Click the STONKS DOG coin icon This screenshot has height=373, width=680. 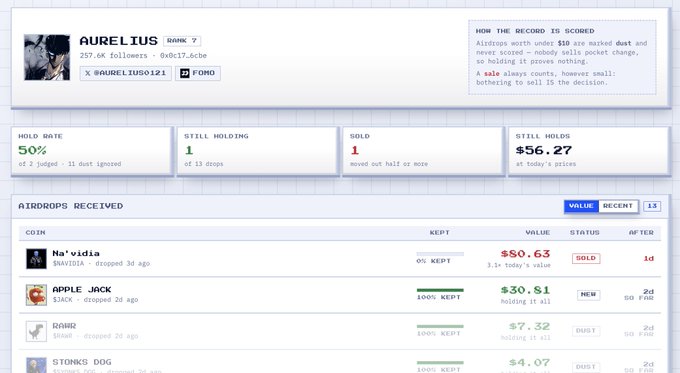tap(36, 365)
